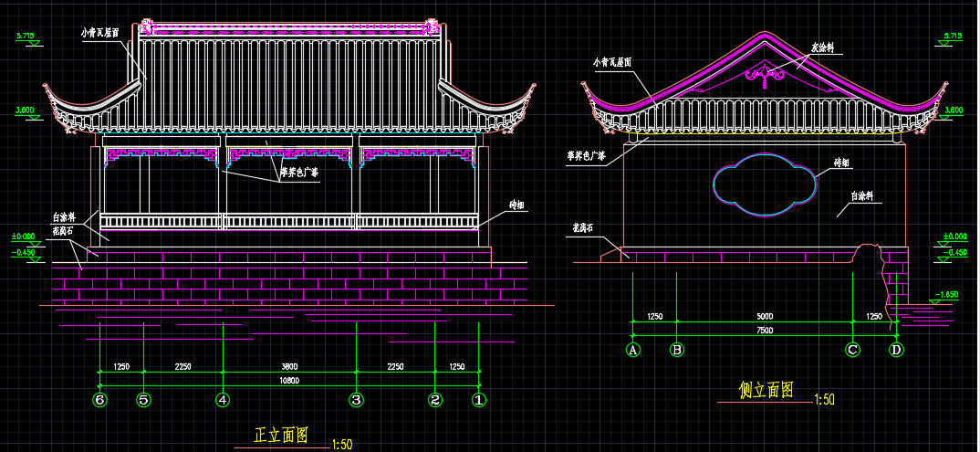Select the 2250 dimension between axes 3 and 2
The height and width of the screenshot is (452, 980).
click(x=395, y=366)
